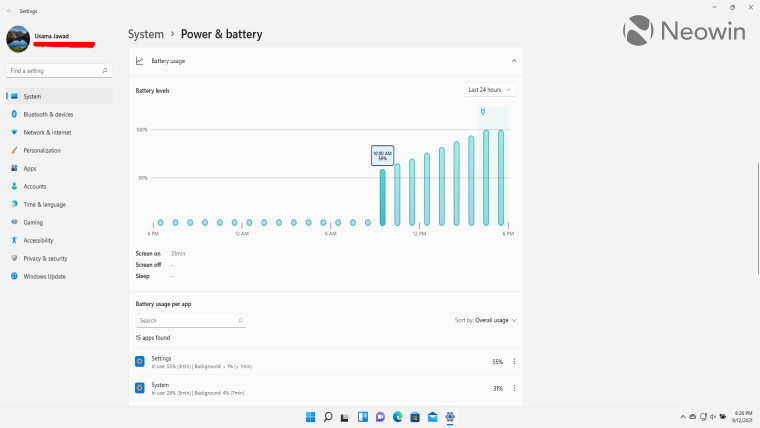Open more options for Settings app row
Screen dimensions: 760x428
tap(514, 362)
